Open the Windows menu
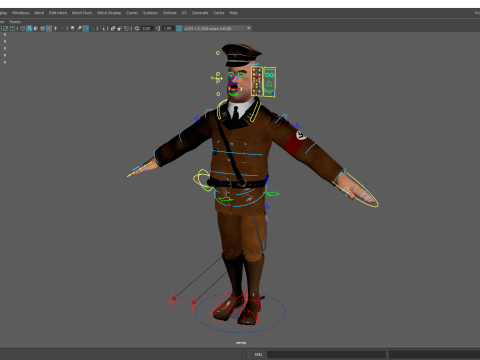 (21, 13)
